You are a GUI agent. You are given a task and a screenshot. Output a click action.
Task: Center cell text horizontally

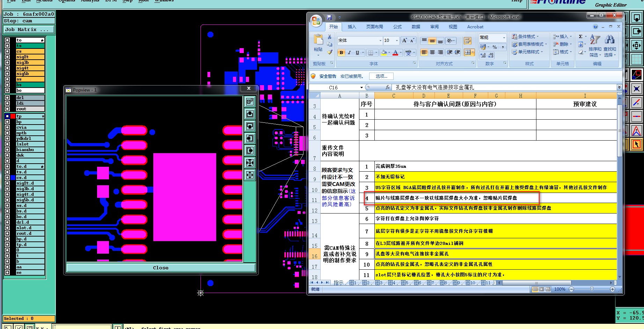click(x=432, y=52)
